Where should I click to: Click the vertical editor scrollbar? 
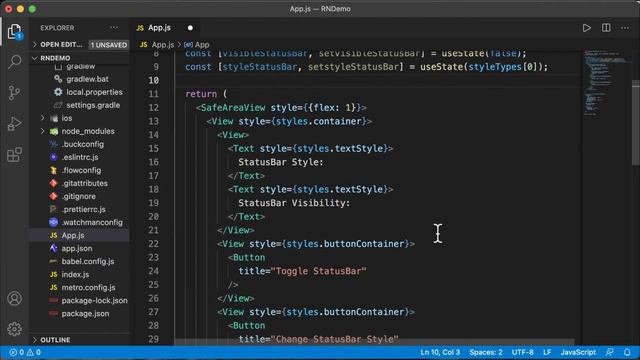point(636,122)
